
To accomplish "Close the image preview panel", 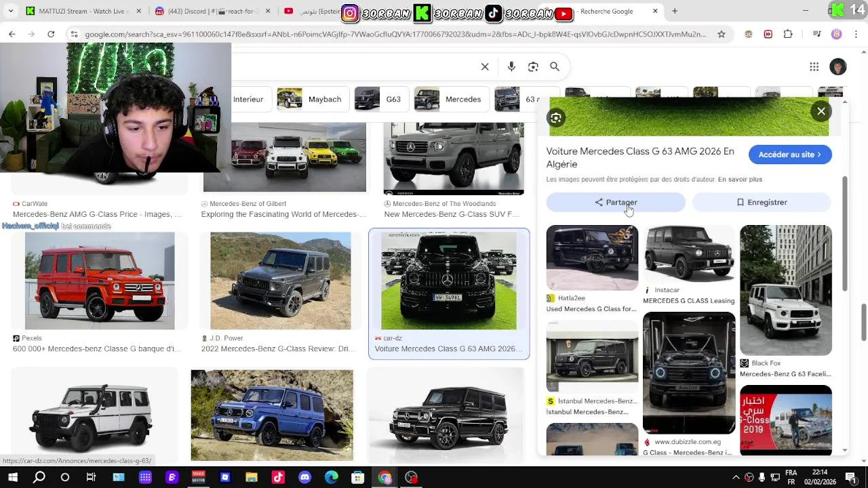I will pyautogui.click(x=821, y=111).
